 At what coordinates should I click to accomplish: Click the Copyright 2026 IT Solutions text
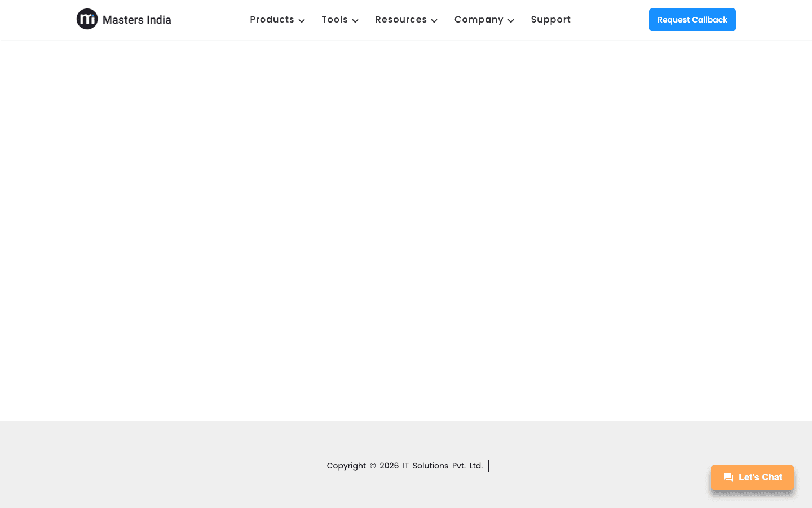point(405,466)
